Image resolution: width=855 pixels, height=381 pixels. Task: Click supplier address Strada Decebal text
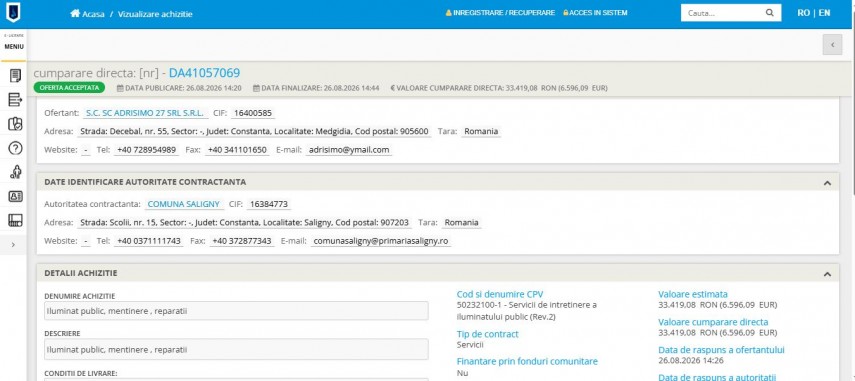coord(254,131)
